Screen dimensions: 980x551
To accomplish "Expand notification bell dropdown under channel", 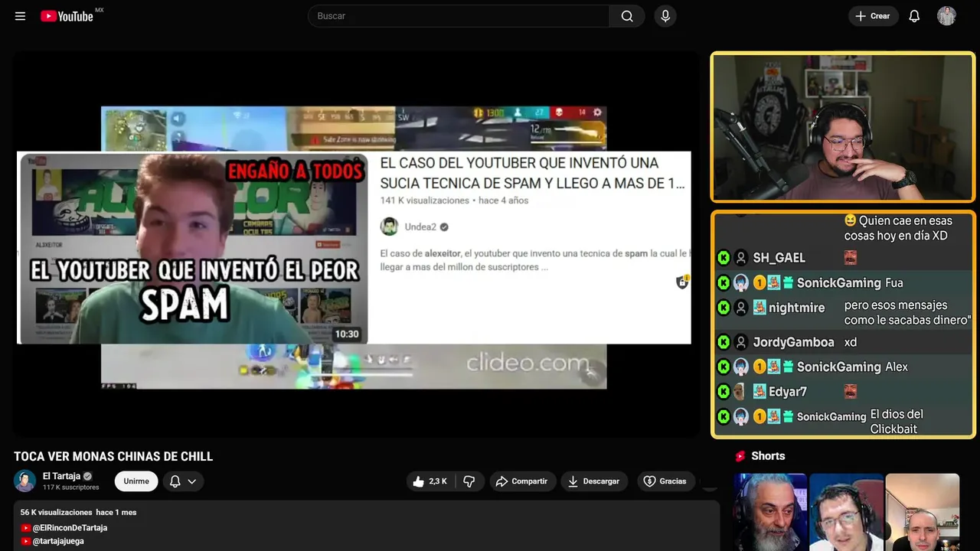I will point(183,481).
